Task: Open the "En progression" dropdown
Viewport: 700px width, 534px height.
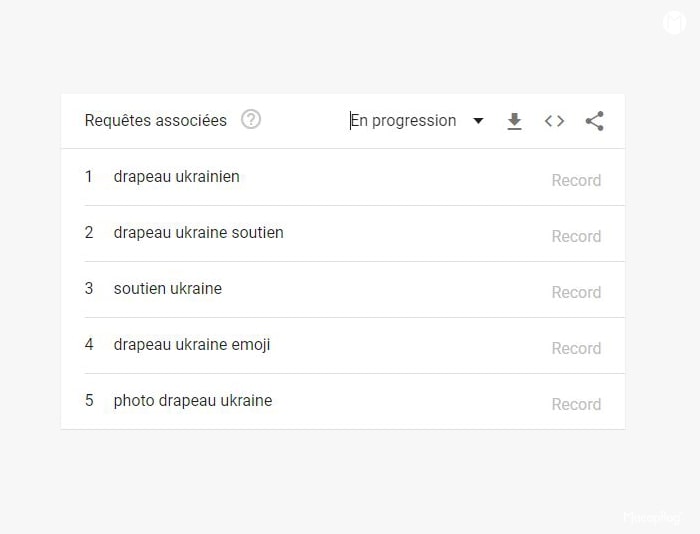Action: (404, 121)
